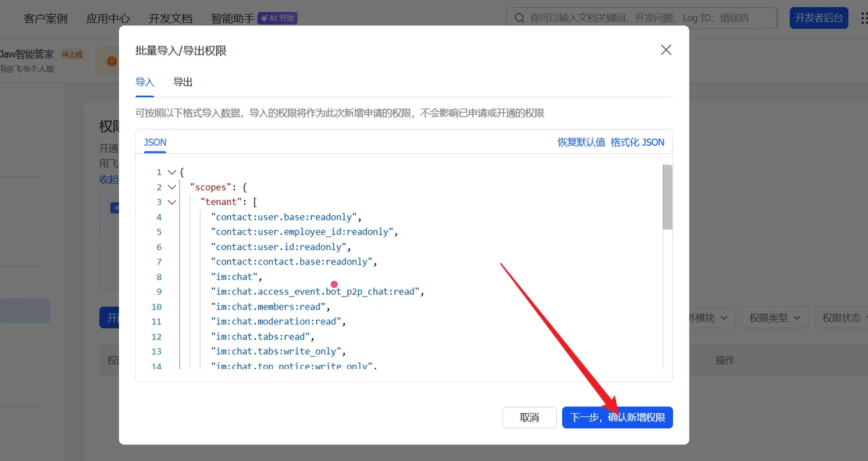
Task: Open the 权限类型 dropdown
Action: click(x=775, y=318)
